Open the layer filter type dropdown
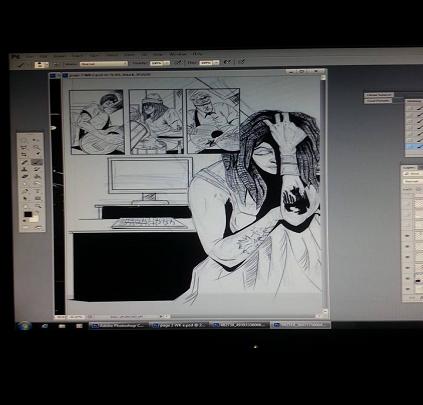The height and width of the screenshot is (405, 423). click(x=412, y=174)
